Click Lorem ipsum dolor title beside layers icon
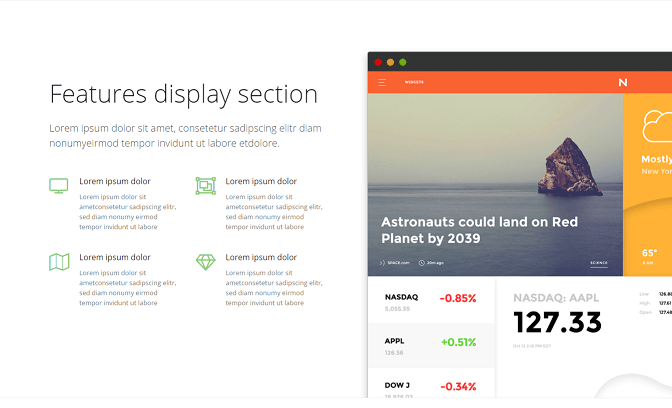 point(261,181)
